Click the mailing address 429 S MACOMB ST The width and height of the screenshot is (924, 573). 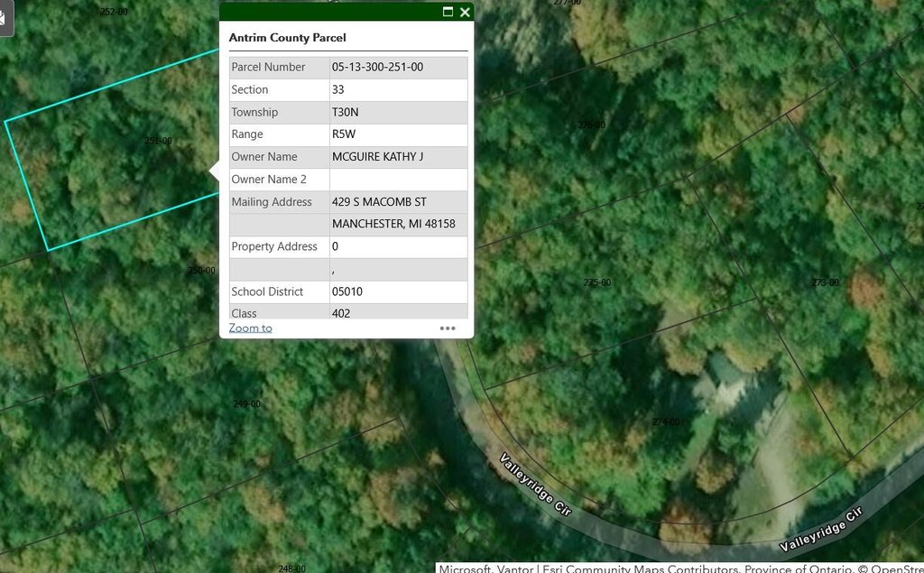(x=379, y=202)
